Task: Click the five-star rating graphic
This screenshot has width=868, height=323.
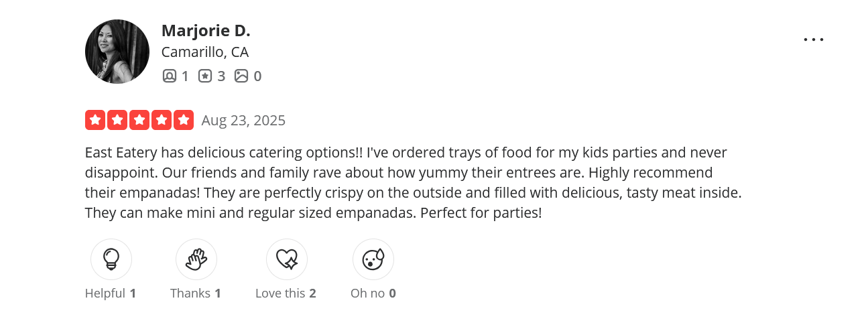Action: pyautogui.click(x=139, y=120)
